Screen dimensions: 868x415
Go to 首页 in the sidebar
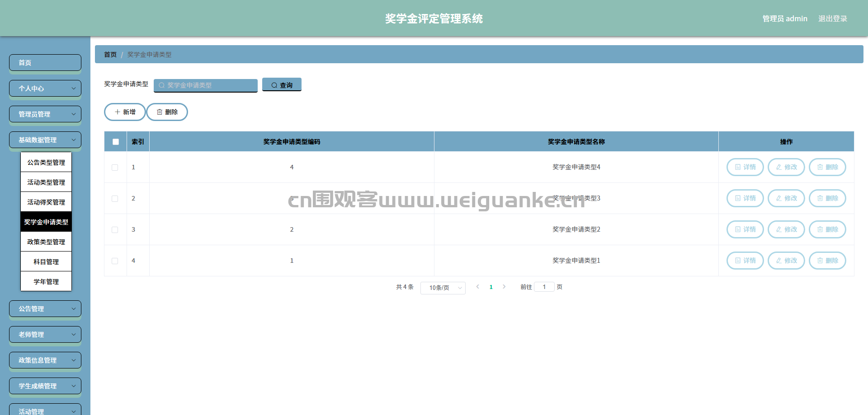45,63
